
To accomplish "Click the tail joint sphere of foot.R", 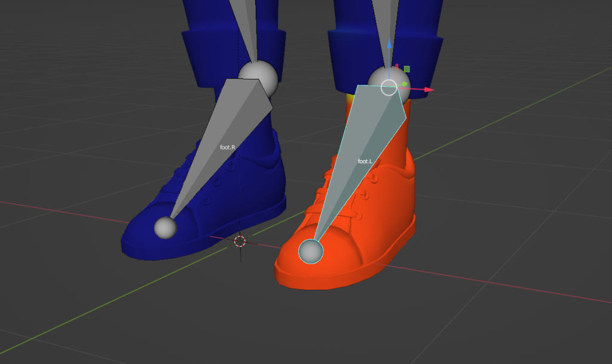I will [165, 227].
